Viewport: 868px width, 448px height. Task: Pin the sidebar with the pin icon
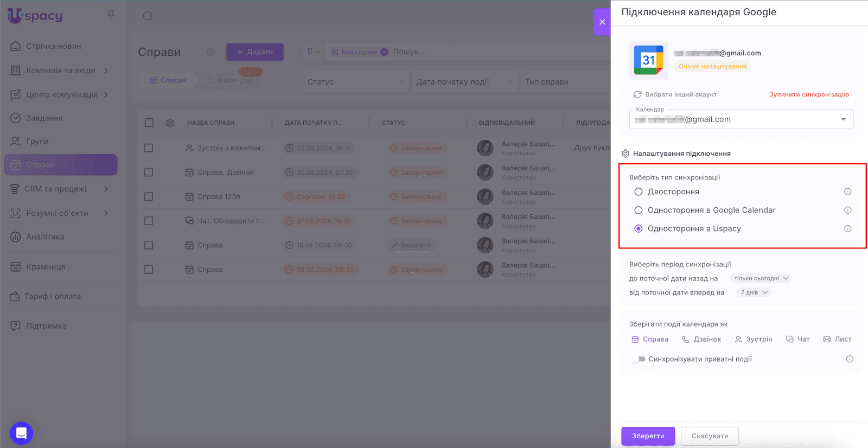(x=111, y=15)
